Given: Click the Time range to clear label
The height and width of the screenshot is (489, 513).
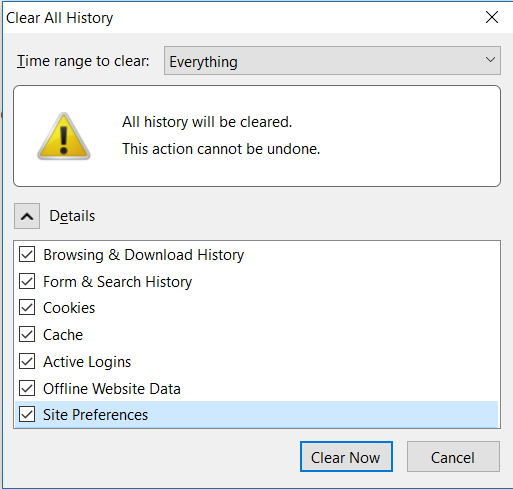Looking at the screenshot, I should [83, 61].
